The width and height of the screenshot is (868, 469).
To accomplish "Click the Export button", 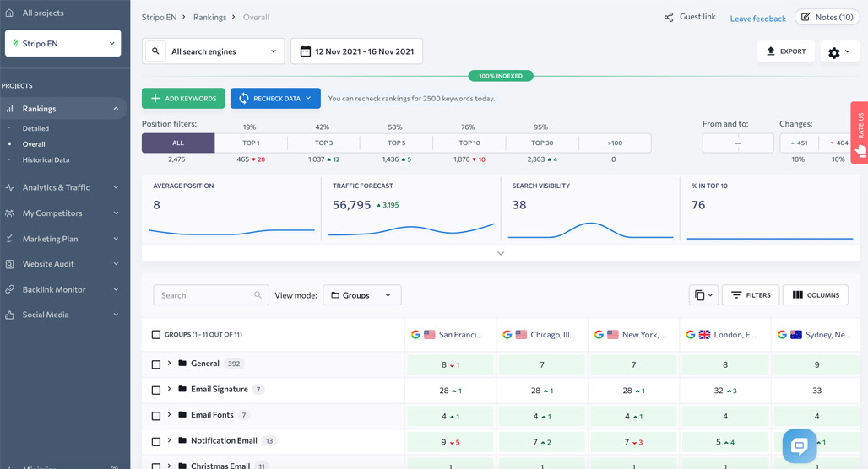I will tap(786, 51).
